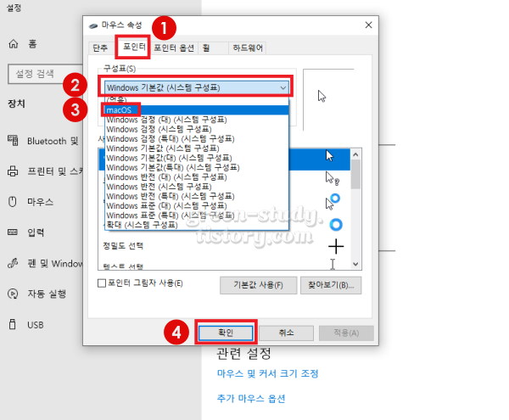The height and width of the screenshot is (420, 509).
Task: Confirm with the 확인 button
Action: point(226,333)
